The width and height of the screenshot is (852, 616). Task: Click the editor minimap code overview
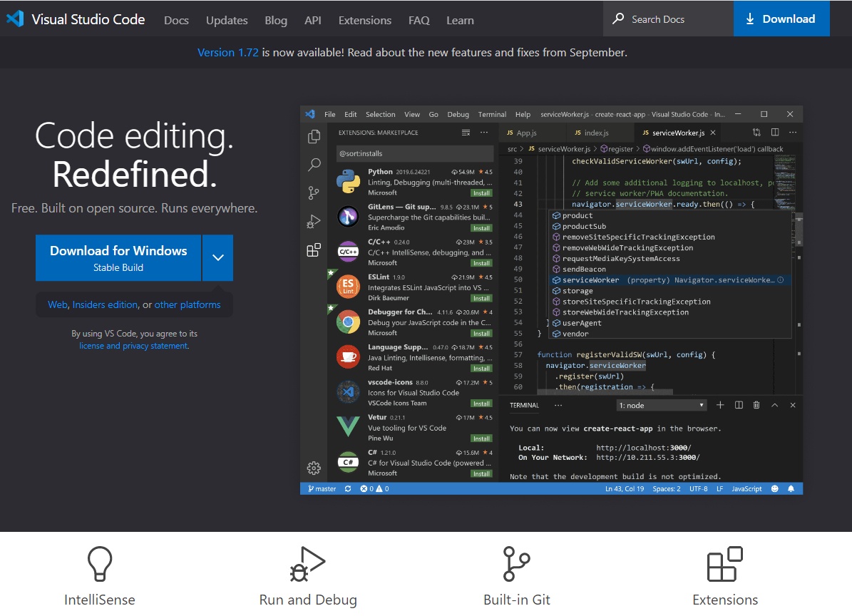784,182
